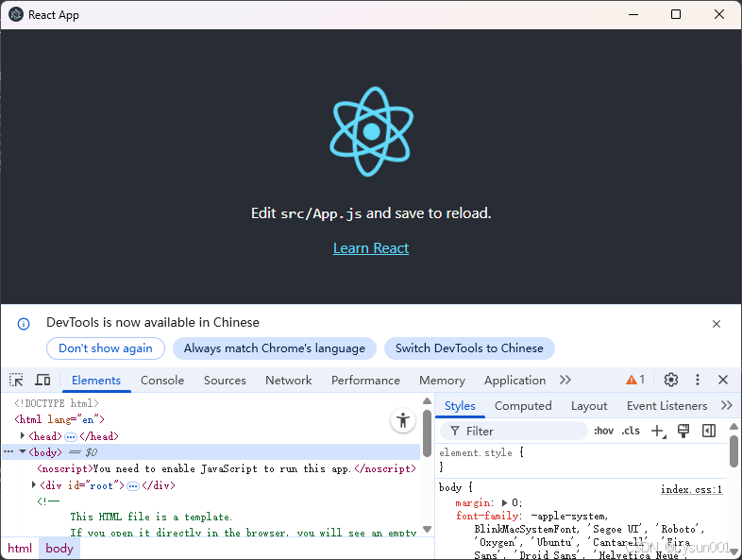
Task: Open the Application tab
Action: [514, 381]
